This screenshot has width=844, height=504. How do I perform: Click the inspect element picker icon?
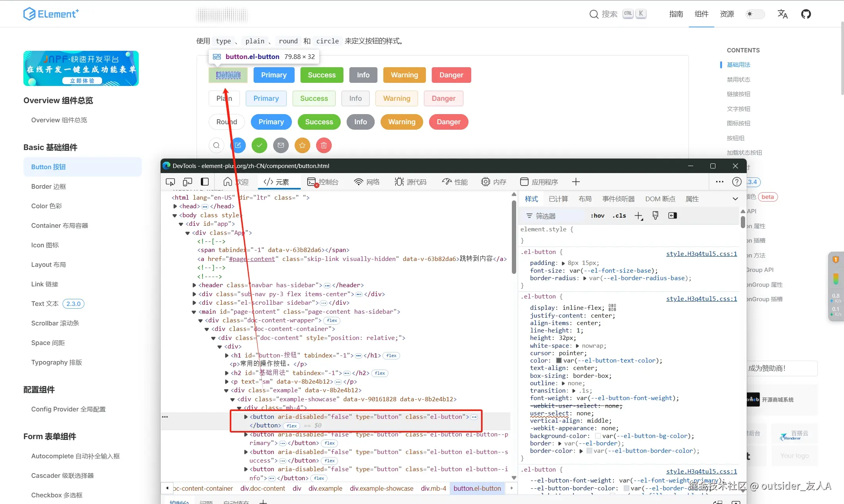[x=170, y=182]
